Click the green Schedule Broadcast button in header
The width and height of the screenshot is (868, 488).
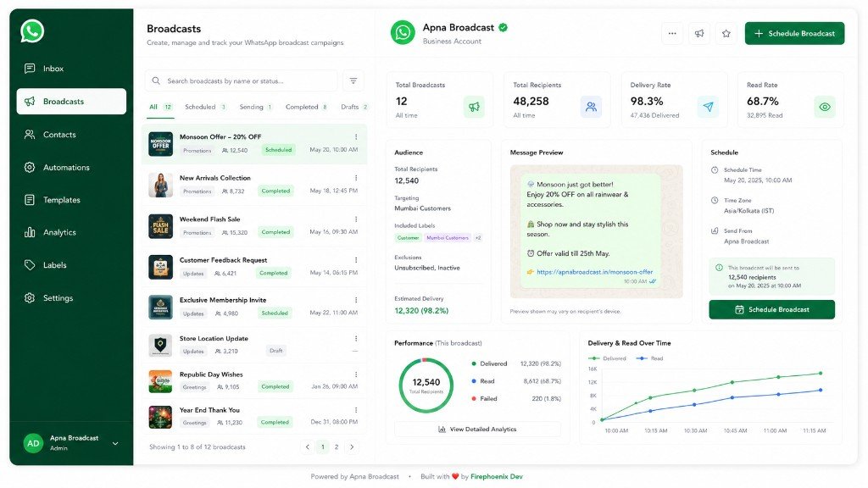pyautogui.click(x=794, y=33)
